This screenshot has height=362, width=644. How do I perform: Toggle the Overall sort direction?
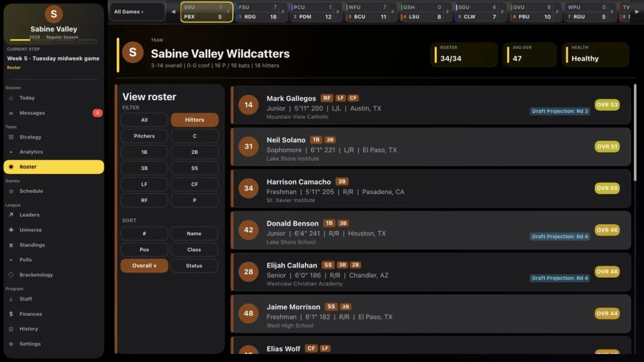[144, 265]
